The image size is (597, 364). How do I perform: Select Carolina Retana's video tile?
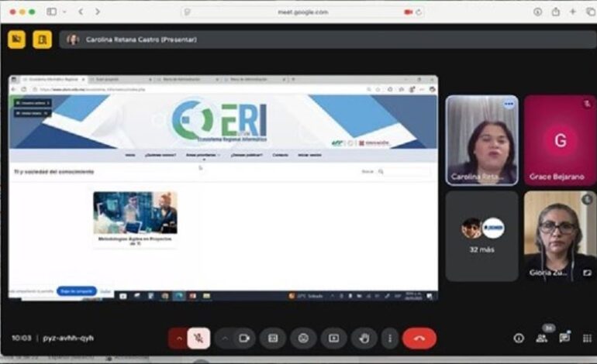click(481, 140)
